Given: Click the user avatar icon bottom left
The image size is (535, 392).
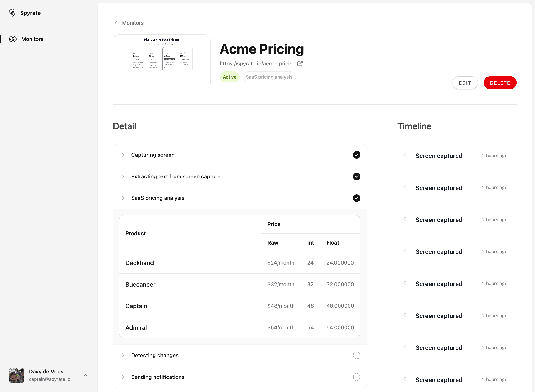Looking at the screenshot, I should pos(17,375).
